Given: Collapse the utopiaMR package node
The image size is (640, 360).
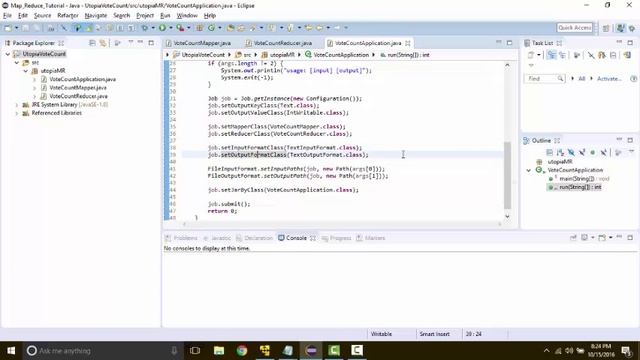Looking at the screenshot, I should click(26, 71).
